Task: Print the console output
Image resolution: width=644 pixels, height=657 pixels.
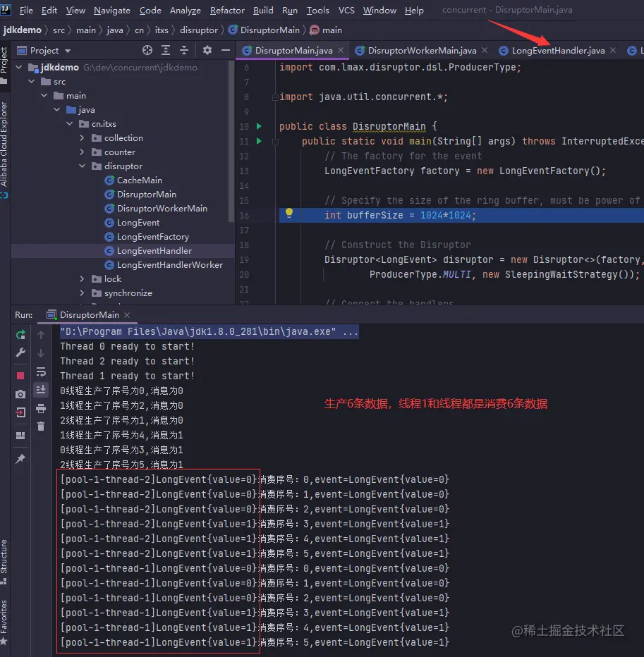Action: coord(41,408)
